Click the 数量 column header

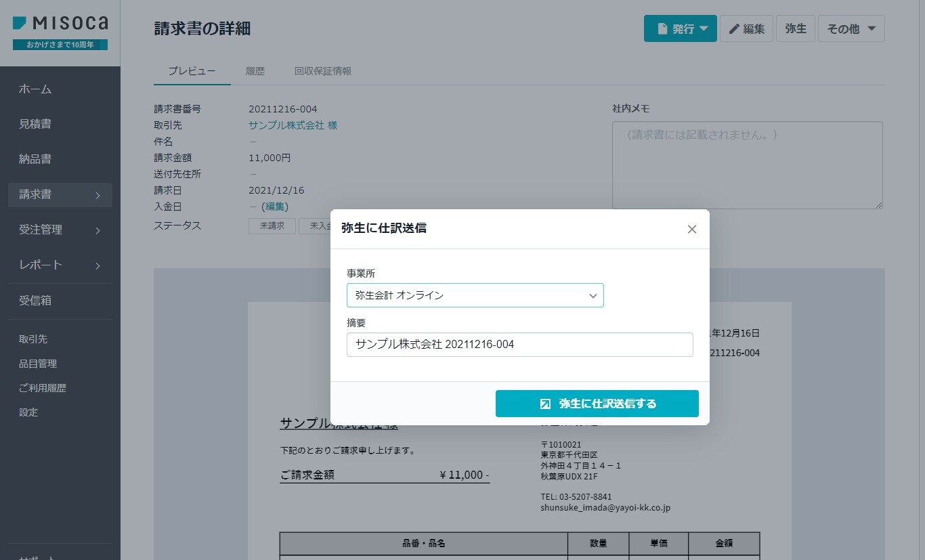click(x=598, y=543)
